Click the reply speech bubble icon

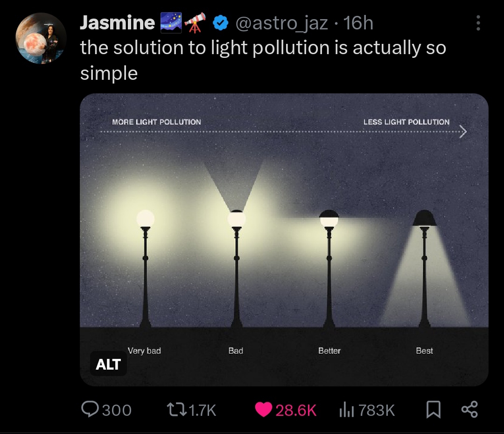(x=90, y=409)
